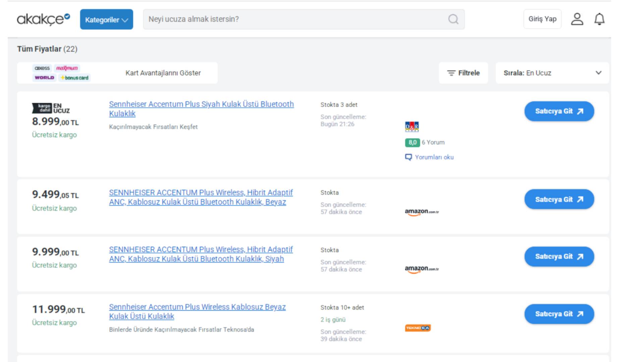Show Kart Avantajlarını Göster panel
The width and height of the screenshot is (644, 362).
click(163, 73)
